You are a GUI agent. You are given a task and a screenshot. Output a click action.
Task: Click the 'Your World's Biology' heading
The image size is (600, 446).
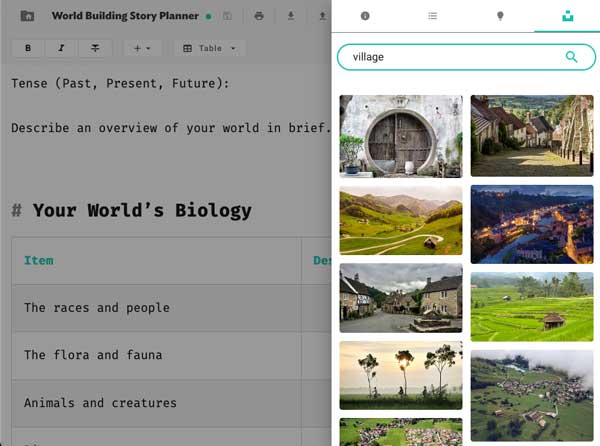(142, 210)
